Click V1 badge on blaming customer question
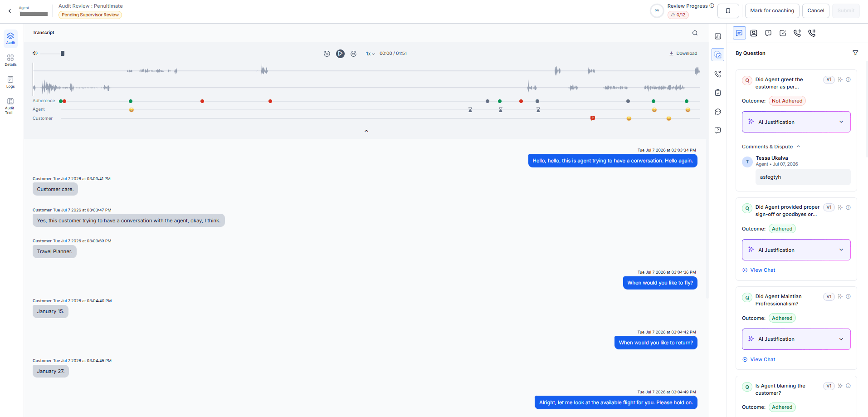 [829, 386]
